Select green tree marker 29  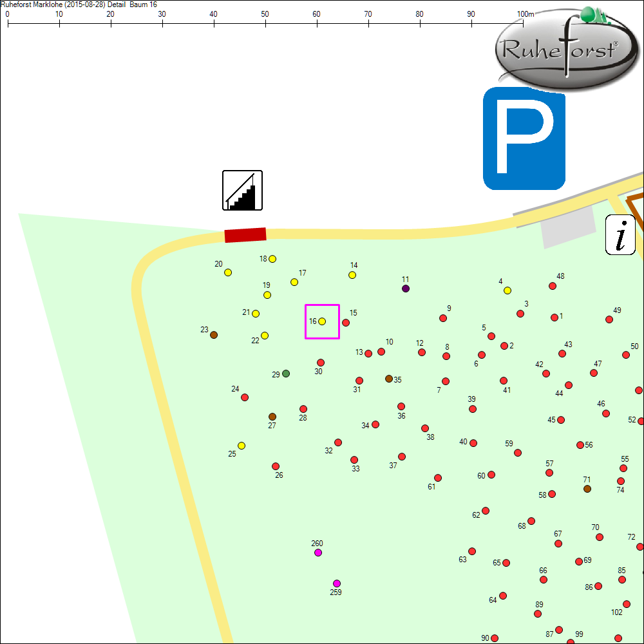pyautogui.click(x=286, y=374)
